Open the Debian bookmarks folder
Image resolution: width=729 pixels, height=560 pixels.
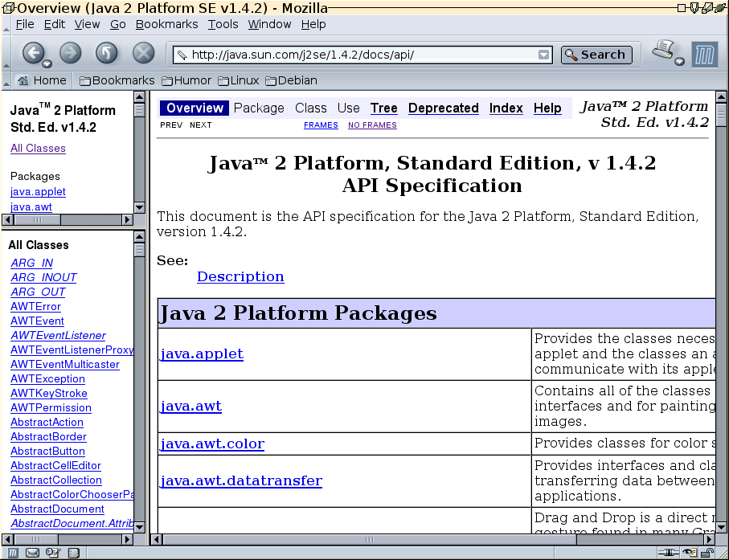[292, 81]
